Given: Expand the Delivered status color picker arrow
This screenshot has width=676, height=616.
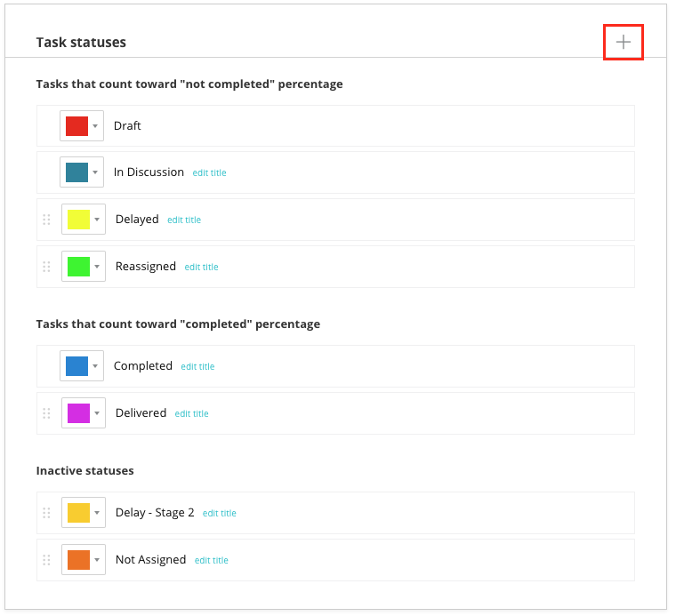Looking at the screenshot, I should point(97,413).
